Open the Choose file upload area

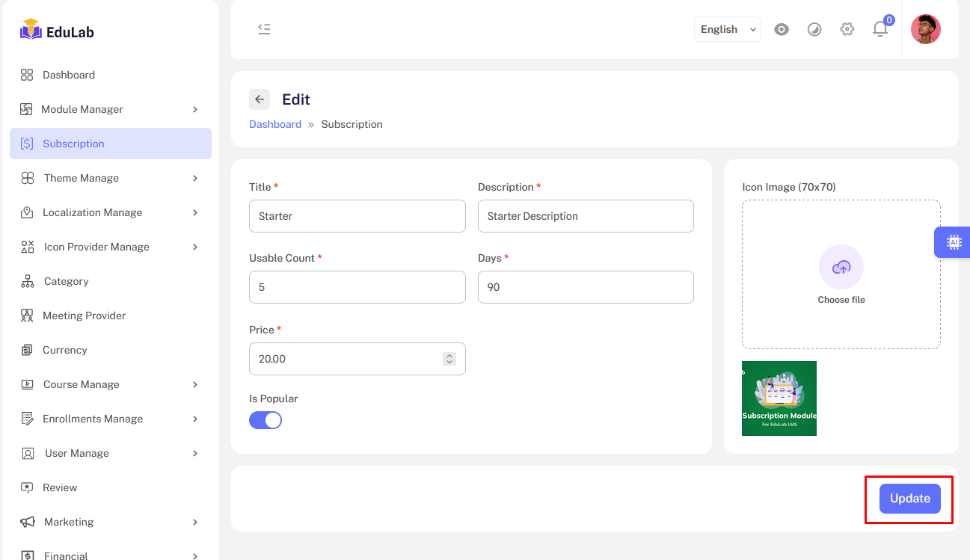pos(841,274)
